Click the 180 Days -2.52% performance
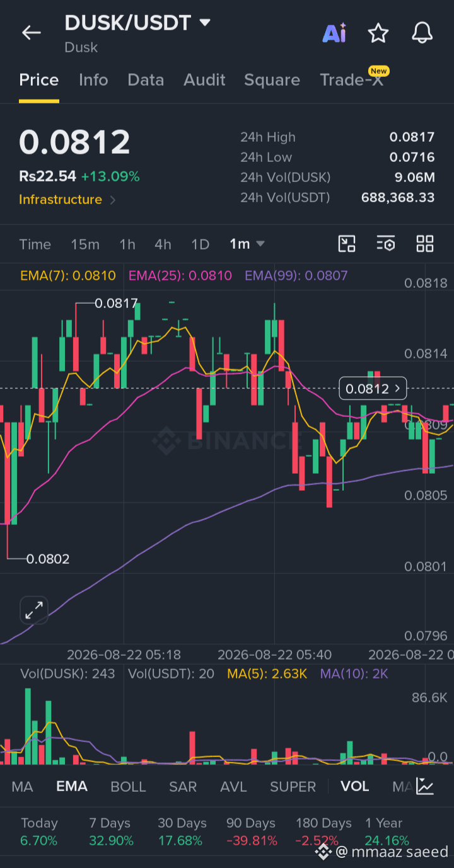 [323, 831]
